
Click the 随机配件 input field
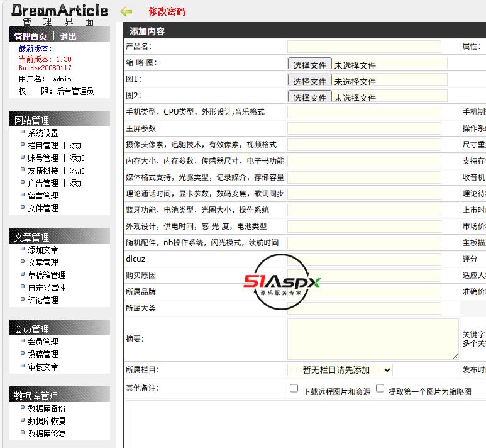click(364, 243)
